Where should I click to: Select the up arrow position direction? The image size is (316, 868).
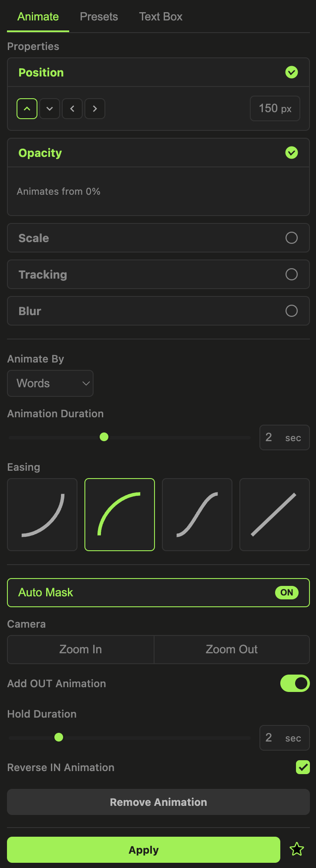click(27, 109)
